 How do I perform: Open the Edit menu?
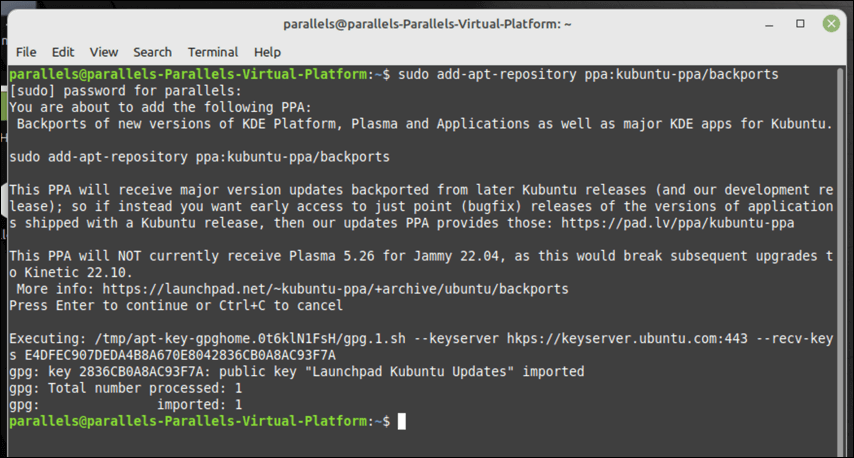pyautogui.click(x=63, y=52)
